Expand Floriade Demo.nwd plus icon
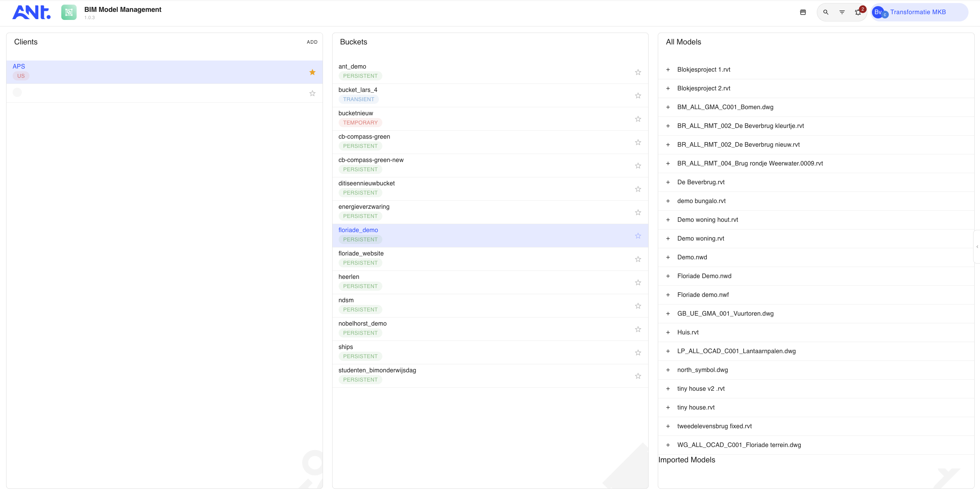Screen dimensions: 980x493 [668, 276]
